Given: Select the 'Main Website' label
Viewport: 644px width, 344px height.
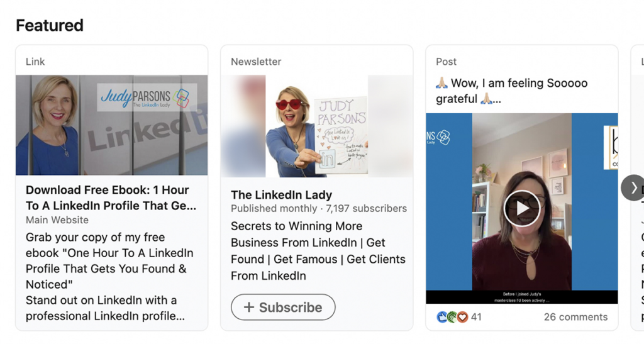Looking at the screenshot, I should 57,220.
